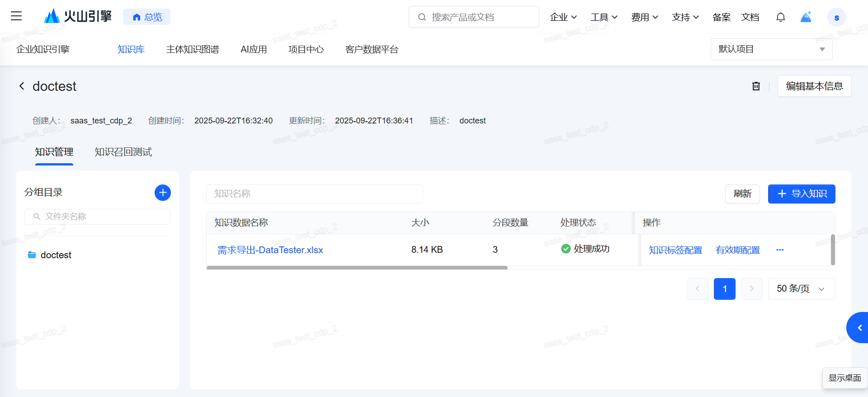Add a new group with plus icon

(x=163, y=193)
